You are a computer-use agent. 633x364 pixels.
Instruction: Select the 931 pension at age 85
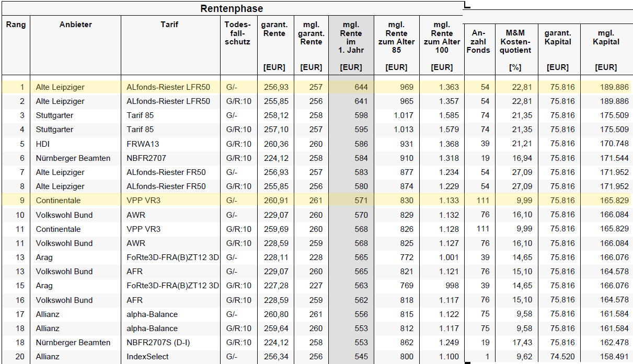[406, 144]
